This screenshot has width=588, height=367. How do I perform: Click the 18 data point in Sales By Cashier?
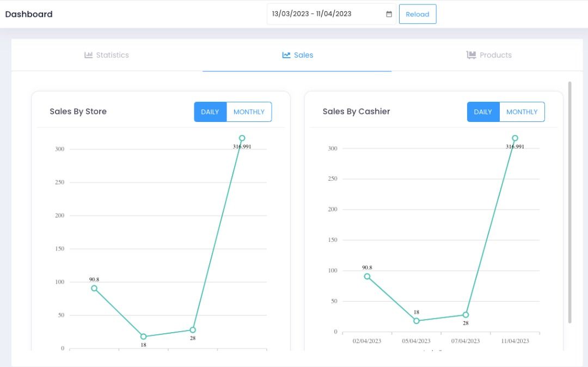click(x=416, y=321)
